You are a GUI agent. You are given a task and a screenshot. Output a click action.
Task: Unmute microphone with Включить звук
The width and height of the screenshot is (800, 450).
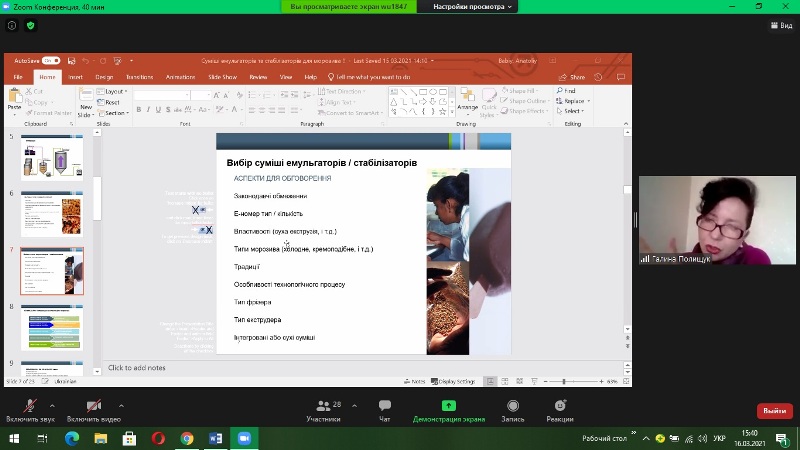[x=31, y=410]
